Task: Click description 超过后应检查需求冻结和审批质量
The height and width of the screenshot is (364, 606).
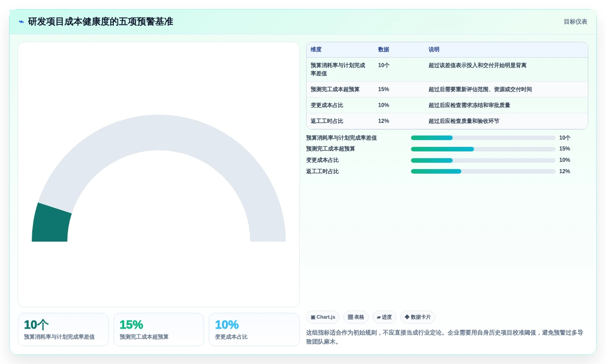Action: (469, 105)
